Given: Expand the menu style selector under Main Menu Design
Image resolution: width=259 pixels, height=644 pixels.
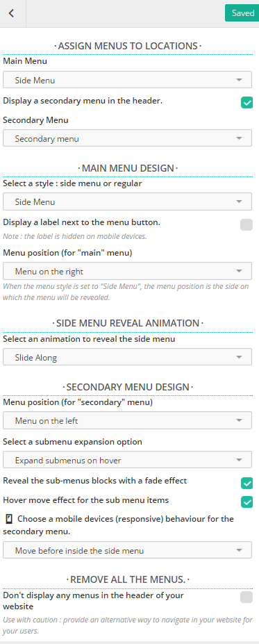Looking at the screenshot, I should (127, 201).
